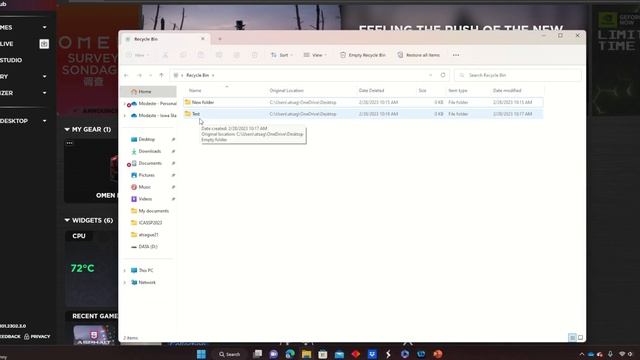
Task: Click the Delete trash icon in toolbar
Action: coord(254,55)
